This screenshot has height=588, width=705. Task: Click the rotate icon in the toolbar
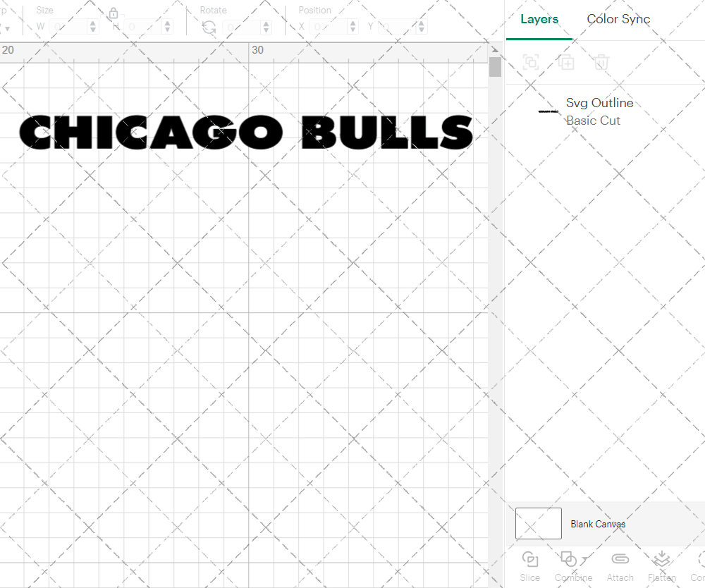209,26
